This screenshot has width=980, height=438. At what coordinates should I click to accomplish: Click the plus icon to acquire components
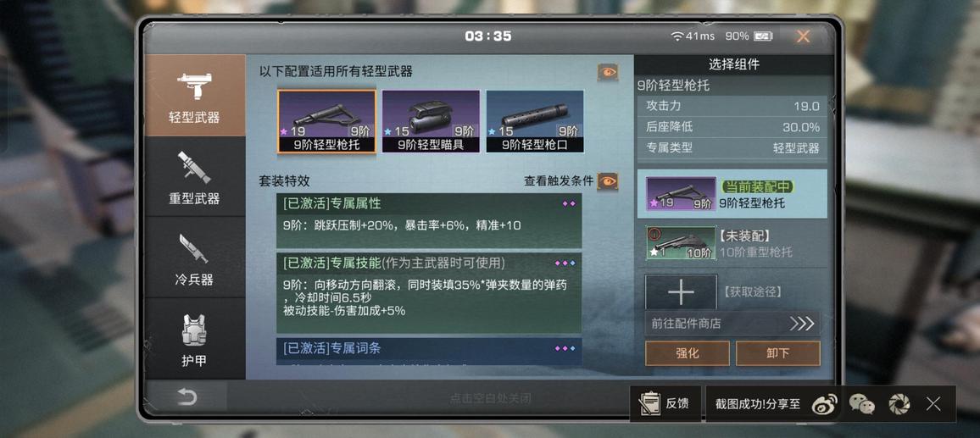(682, 292)
